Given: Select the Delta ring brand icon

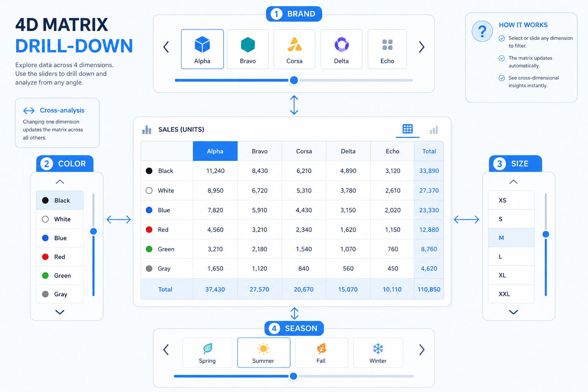Looking at the screenshot, I should click(x=341, y=44).
